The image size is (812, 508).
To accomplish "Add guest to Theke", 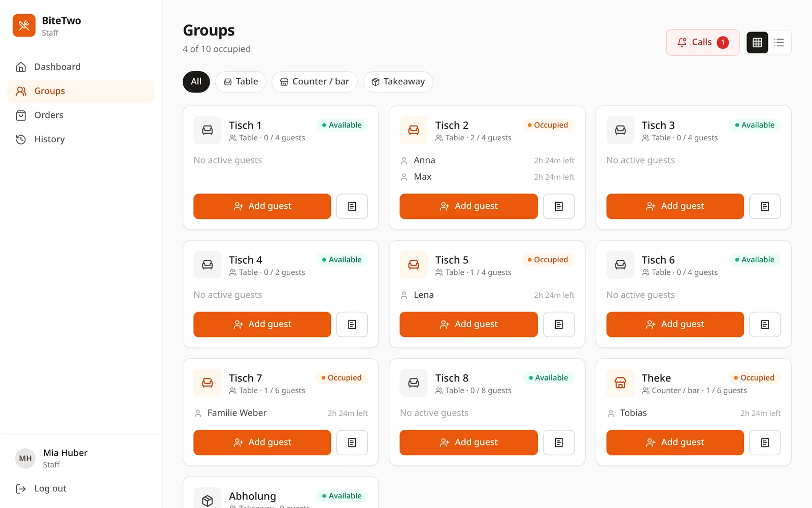I will pyautogui.click(x=675, y=442).
